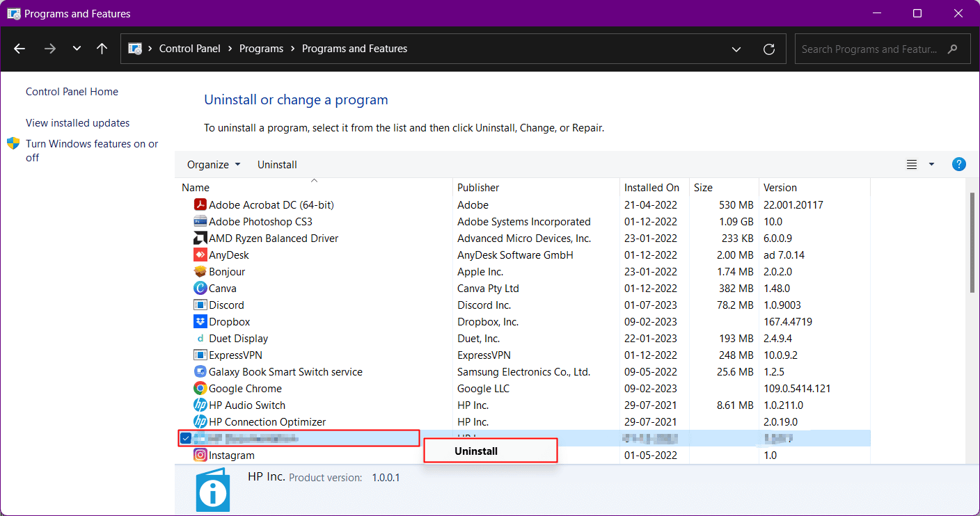Click the HP Audio Switch icon
Image resolution: width=980 pixels, height=516 pixels.
[200, 405]
